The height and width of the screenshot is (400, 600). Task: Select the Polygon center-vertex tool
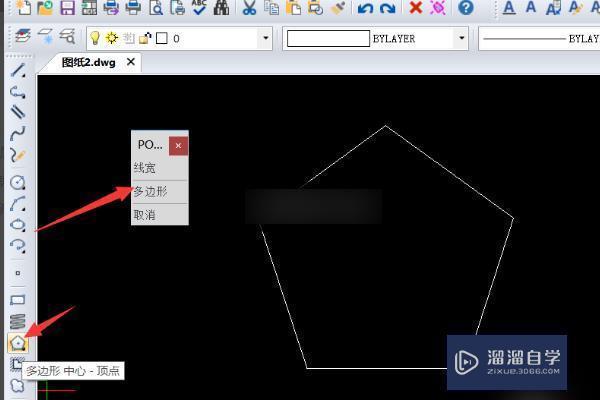[x=18, y=343]
